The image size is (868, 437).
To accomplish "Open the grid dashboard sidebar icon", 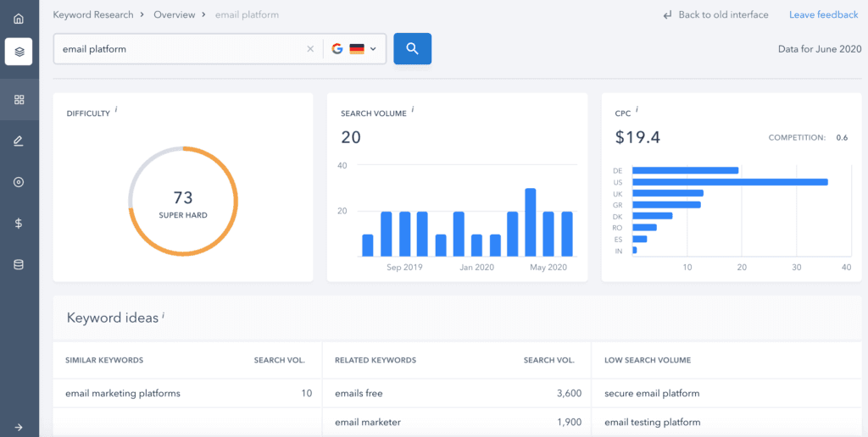I will tap(19, 100).
